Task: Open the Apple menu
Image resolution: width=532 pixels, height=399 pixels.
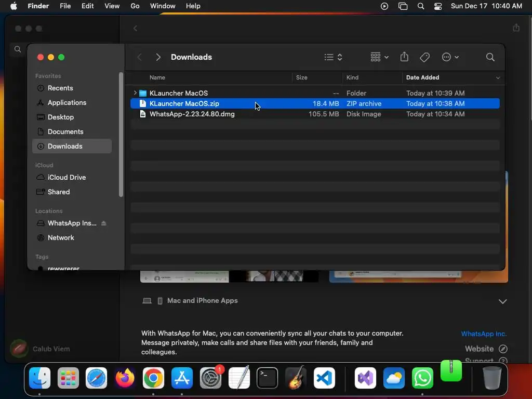Action: pyautogui.click(x=14, y=6)
